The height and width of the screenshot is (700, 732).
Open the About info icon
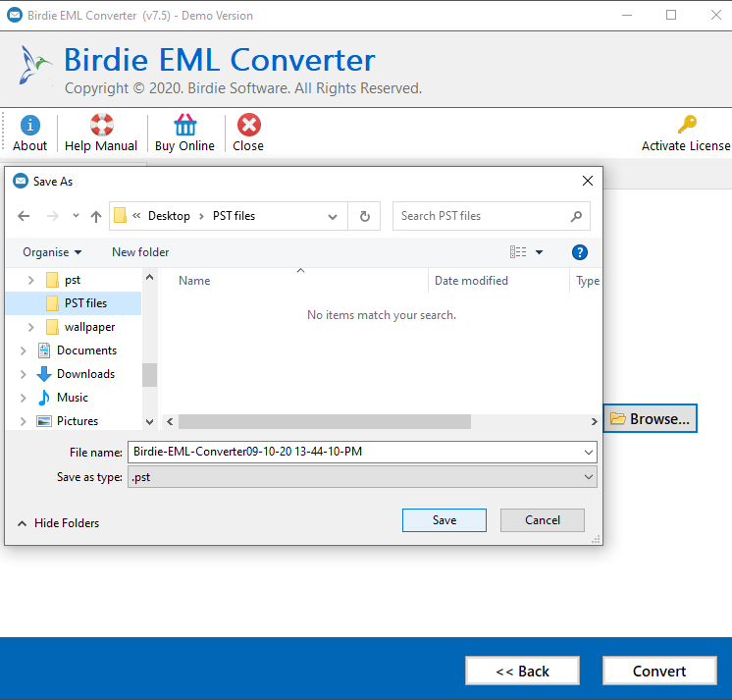click(x=29, y=125)
